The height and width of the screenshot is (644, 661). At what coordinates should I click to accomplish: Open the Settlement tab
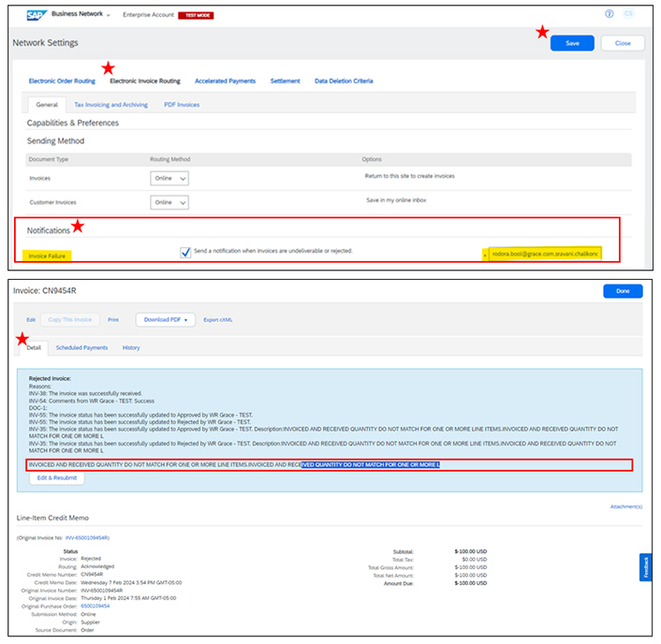coord(286,80)
